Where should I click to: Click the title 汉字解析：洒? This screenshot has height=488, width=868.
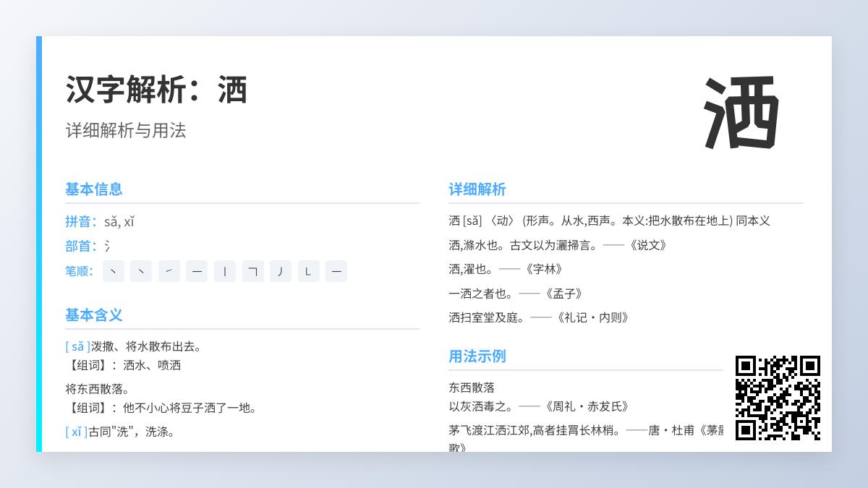pos(157,90)
